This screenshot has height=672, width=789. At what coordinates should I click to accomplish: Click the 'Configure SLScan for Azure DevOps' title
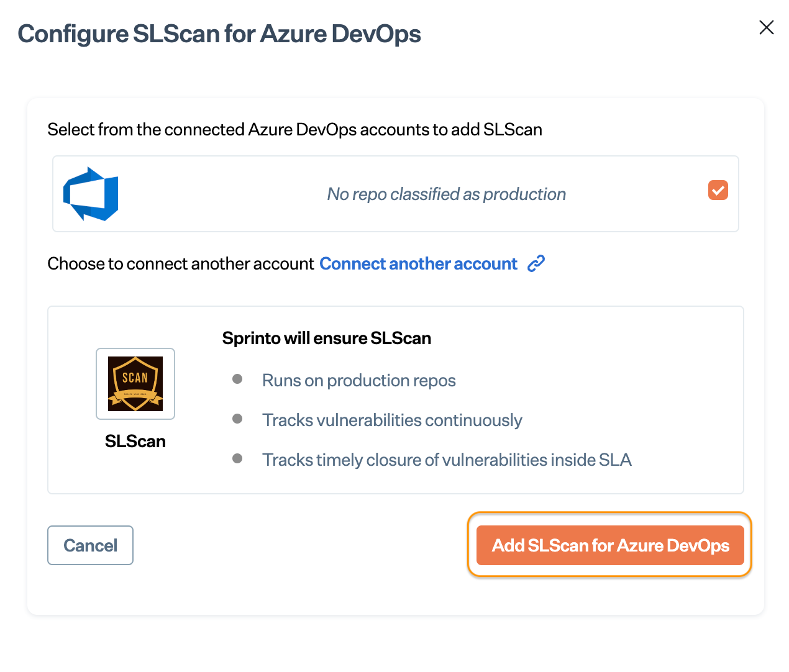coord(219,34)
